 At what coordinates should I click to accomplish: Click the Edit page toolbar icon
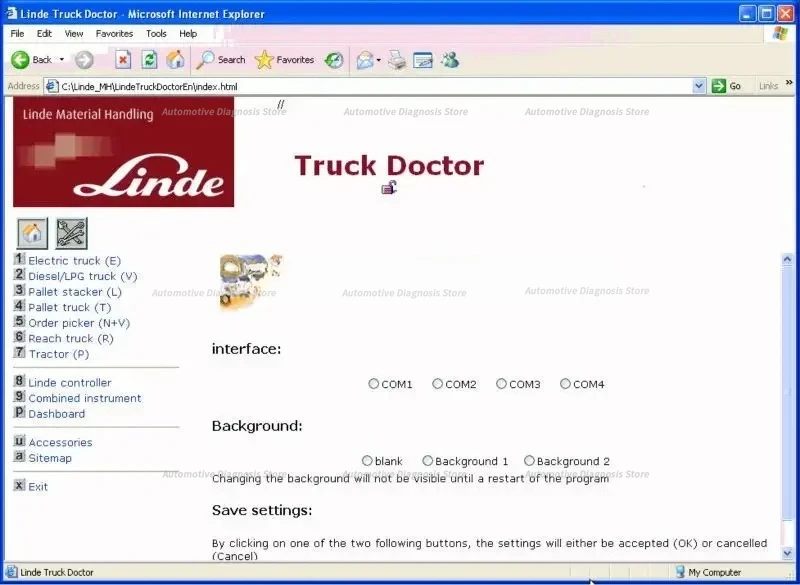[423, 60]
